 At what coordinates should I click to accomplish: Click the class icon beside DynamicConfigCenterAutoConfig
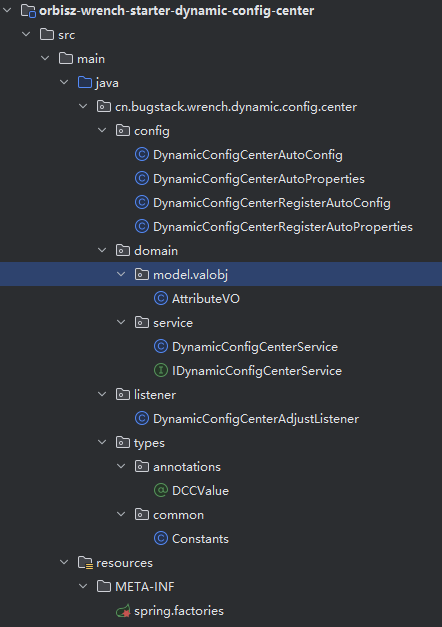point(142,154)
